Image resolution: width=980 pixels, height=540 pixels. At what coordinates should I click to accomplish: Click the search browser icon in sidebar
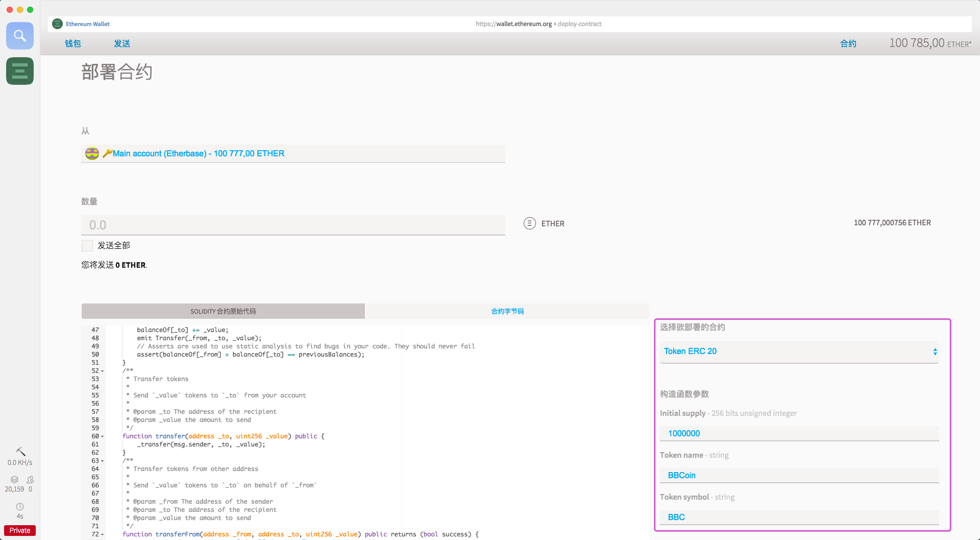[20, 36]
